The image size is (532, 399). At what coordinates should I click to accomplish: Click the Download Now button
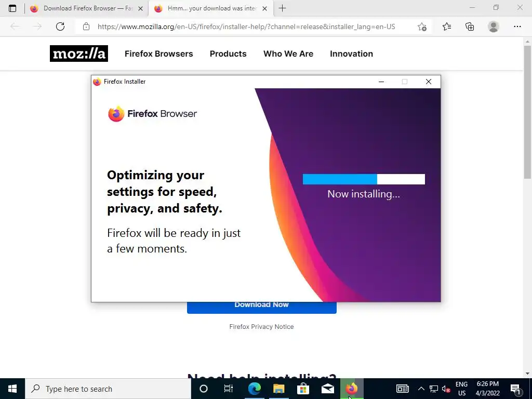tap(262, 307)
